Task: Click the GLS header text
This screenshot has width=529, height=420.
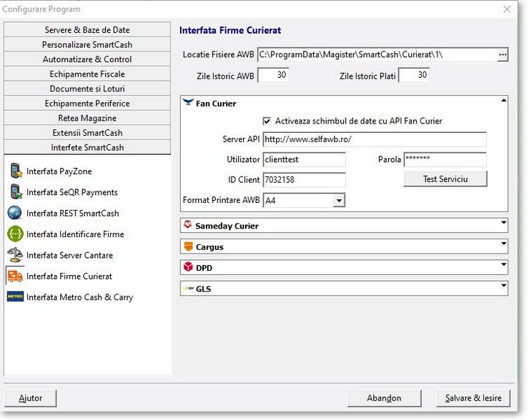Action: pos(204,289)
